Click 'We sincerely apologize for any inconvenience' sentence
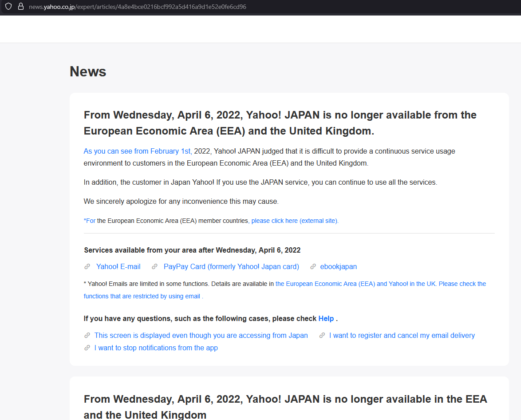Image resolution: width=521 pixels, height=420 pixels. coord(181,202)
